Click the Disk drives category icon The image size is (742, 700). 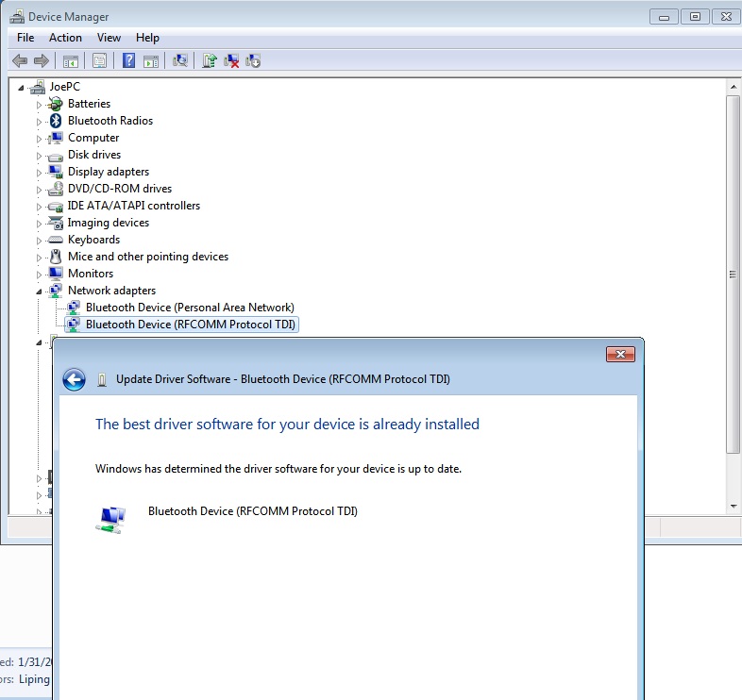[x=56, y=156]
